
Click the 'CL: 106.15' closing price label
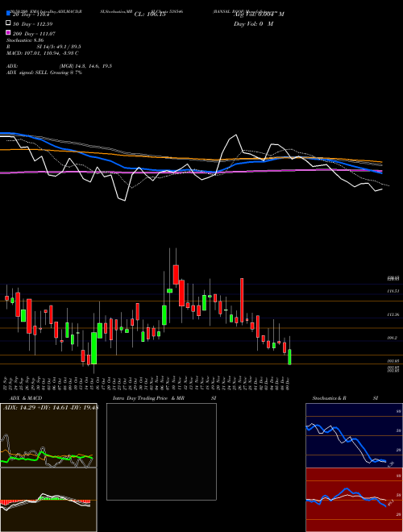coord(150,15)
